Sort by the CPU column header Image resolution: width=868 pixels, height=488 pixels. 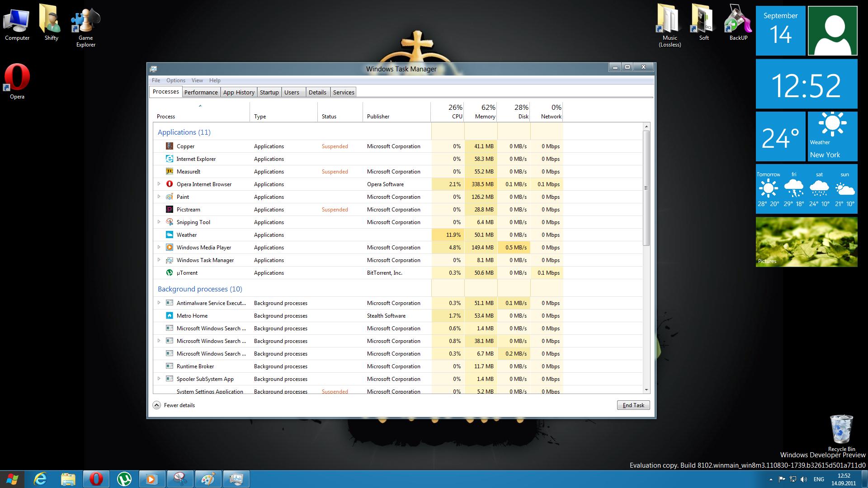click(448, 112)
